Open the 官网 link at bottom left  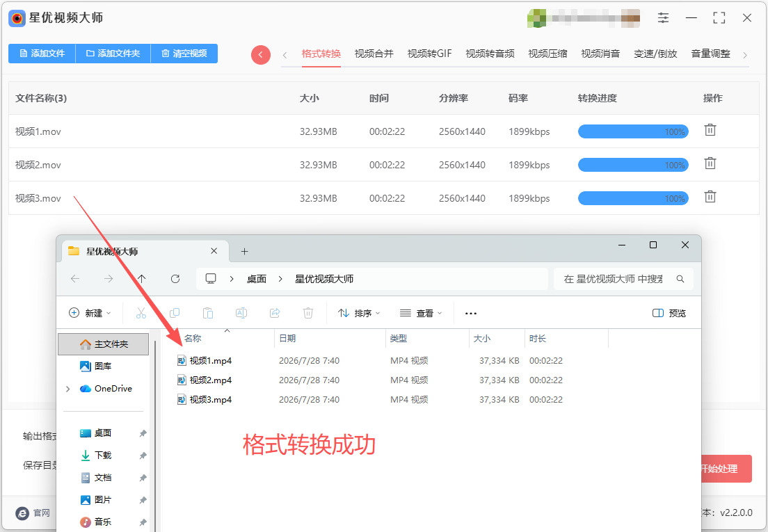click(33, 513)
